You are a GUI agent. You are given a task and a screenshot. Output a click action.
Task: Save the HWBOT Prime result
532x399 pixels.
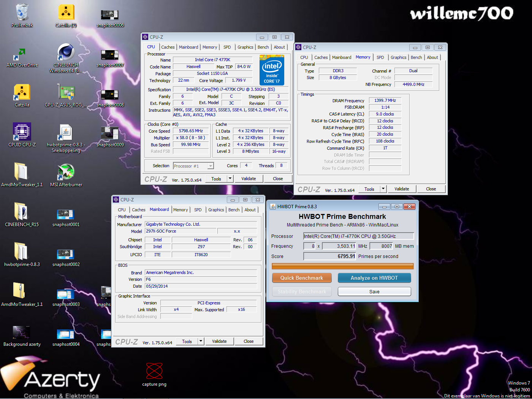tap(374, 291)
